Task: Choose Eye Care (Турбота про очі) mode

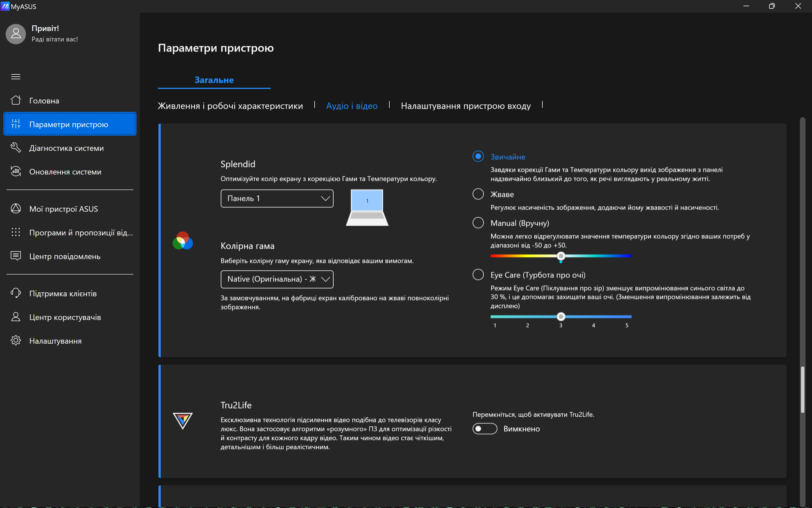Action: 478,275
